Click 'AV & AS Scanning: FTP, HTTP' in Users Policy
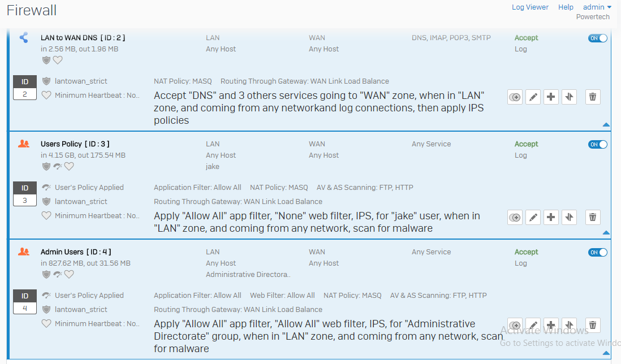621x364 pixels. pos(365,188)
